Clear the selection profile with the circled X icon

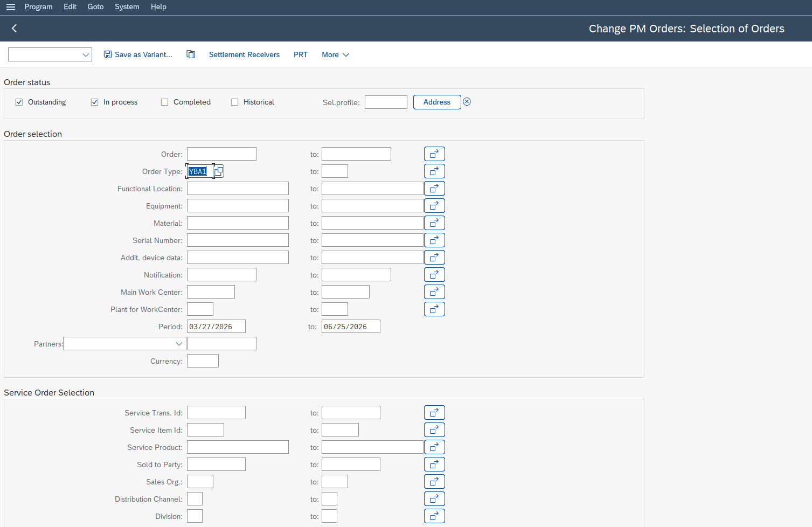[x=467, y=102]
